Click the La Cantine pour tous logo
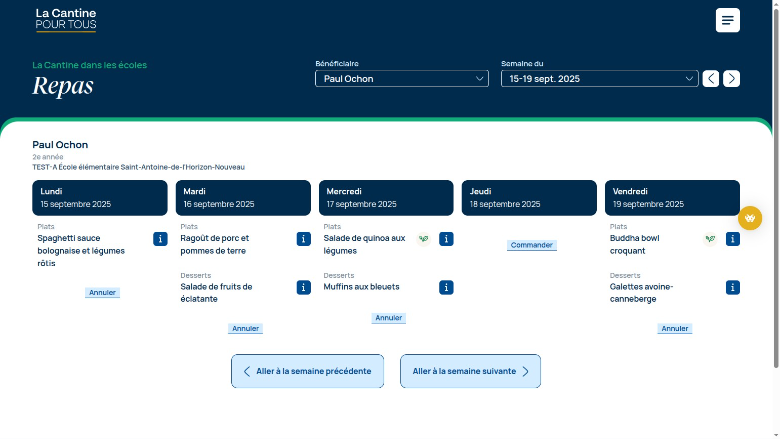 tap(66, 20)
